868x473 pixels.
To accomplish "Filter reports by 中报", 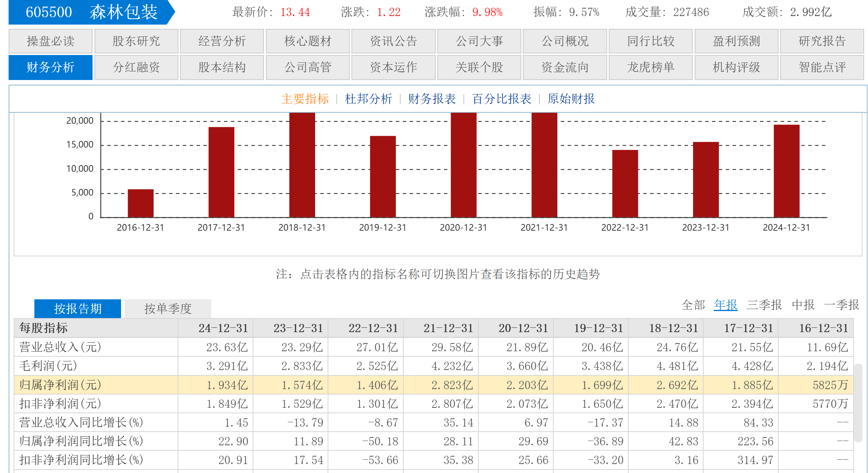I will tap(803, 305).
